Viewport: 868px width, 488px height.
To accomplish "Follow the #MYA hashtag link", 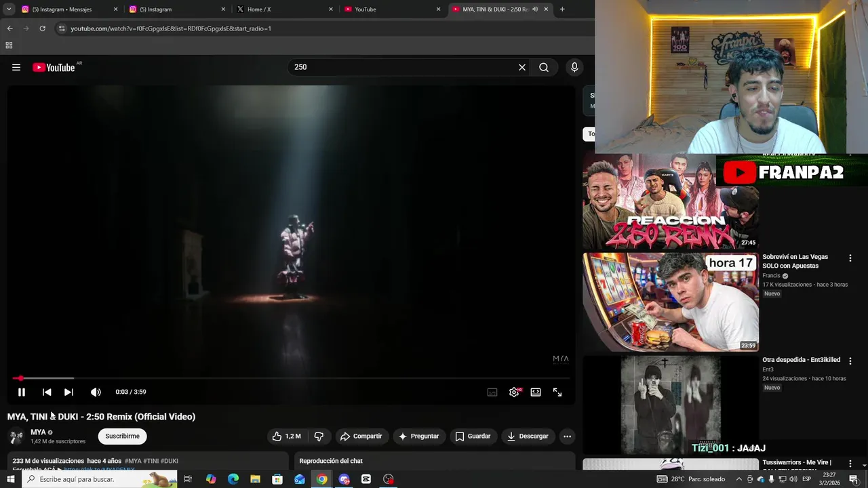I will point(133,461).
